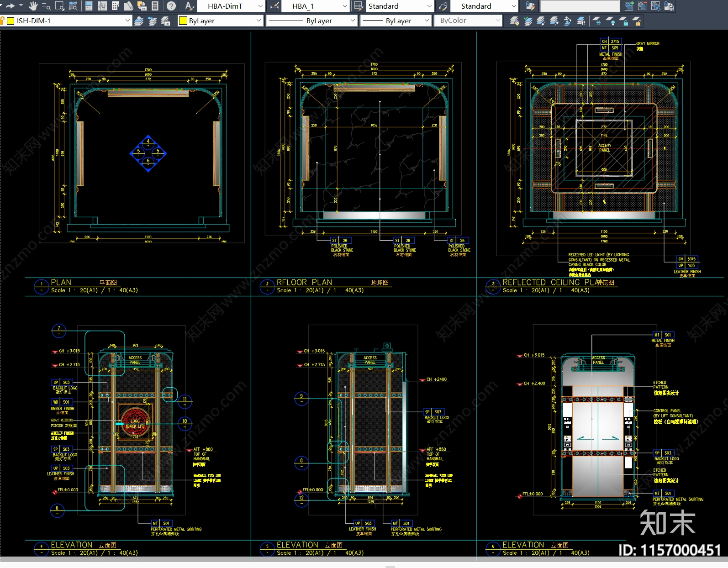Click the Layer Freeze snowflake icon
The width and height of the screenshot is (728, 568).
[x=597, y=21]
